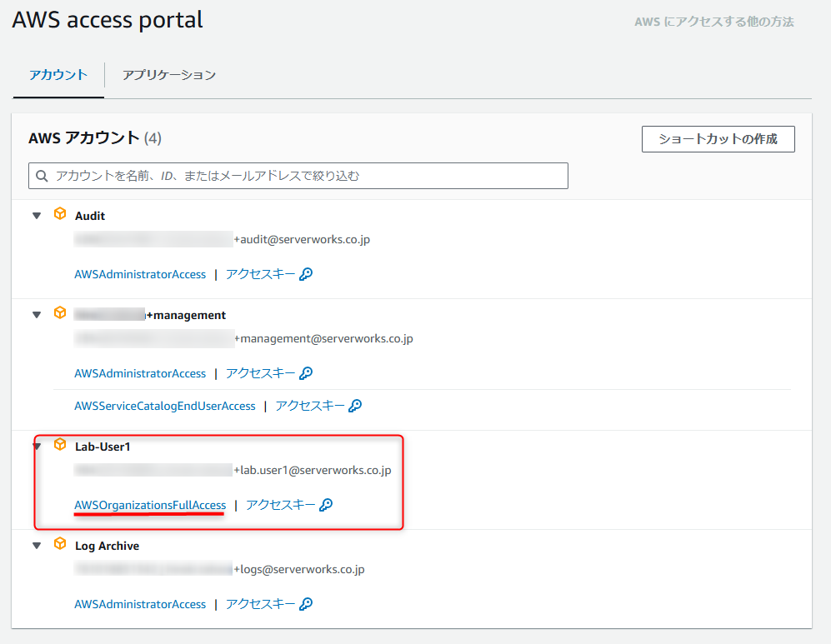Click the Audit account cube icon
831x644 pixels.
click(60, 214)
